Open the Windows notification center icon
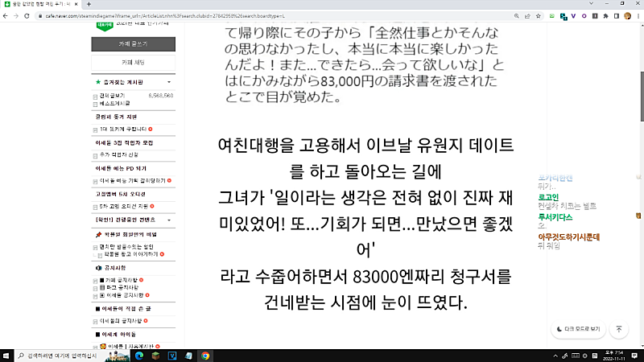Image resolution: width=644 pixels, height=362 pixels. (634, 356)
